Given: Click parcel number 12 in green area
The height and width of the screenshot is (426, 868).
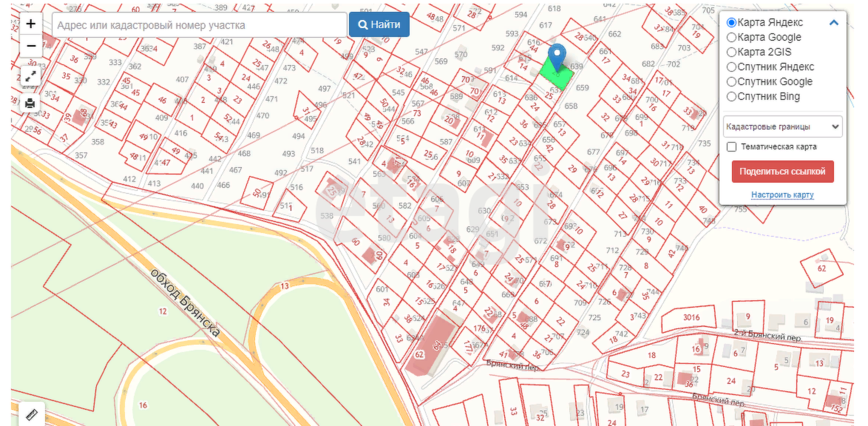Looking at the screenshot, I should pos(163,311).
